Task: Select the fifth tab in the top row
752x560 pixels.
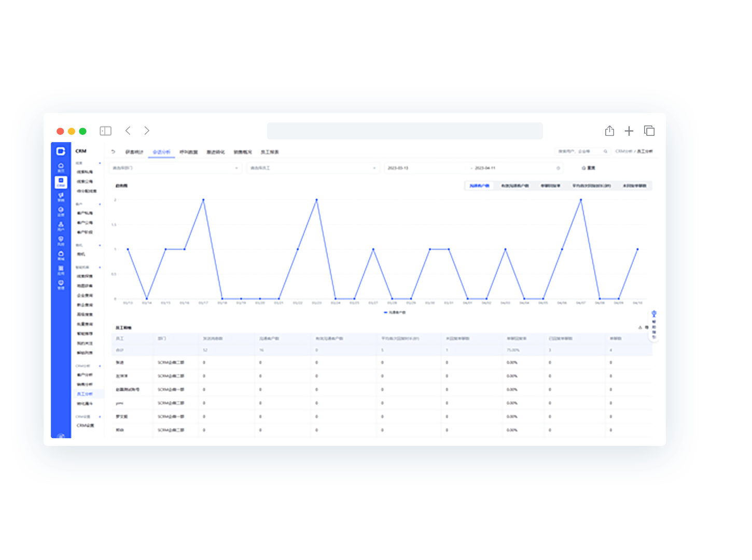Action: click(x=243, y=152)
